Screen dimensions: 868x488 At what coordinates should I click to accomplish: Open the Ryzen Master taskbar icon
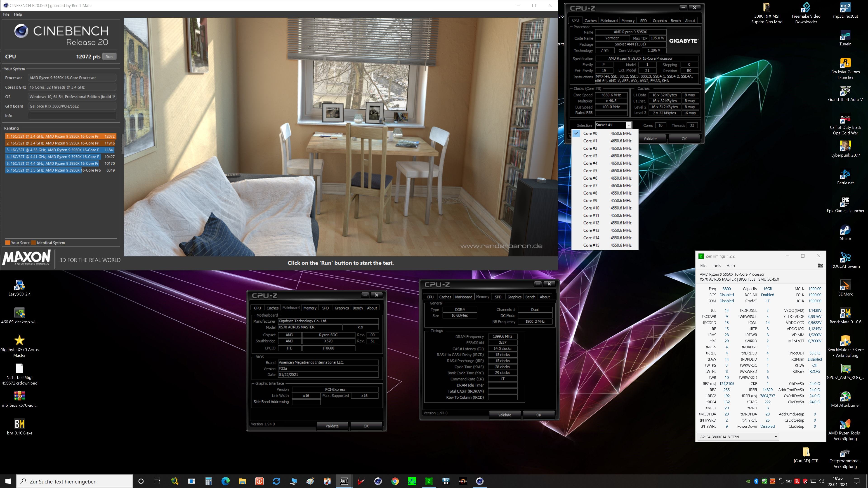click(463, 481)
